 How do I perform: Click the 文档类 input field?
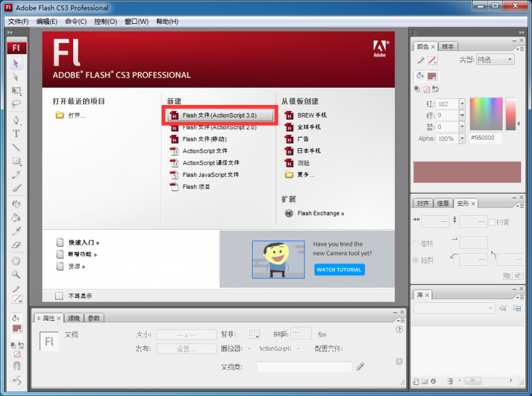(x=304, y=367)
